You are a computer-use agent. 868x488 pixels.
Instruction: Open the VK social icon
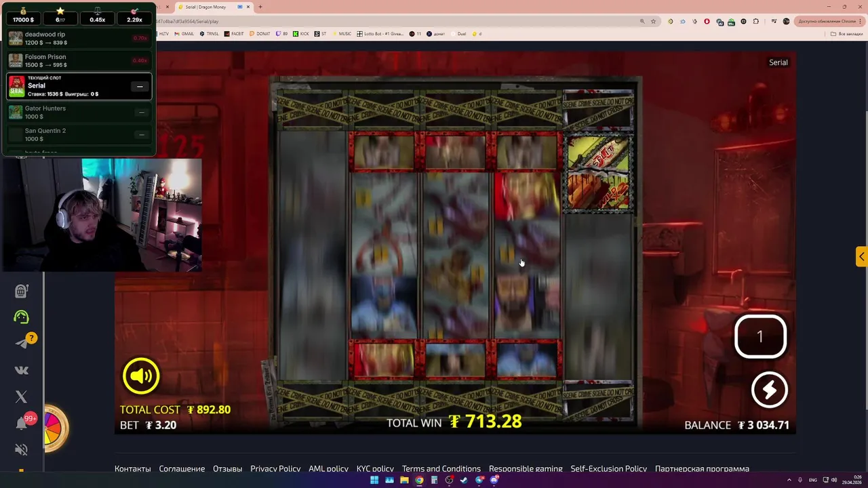[x=21, y=370]
